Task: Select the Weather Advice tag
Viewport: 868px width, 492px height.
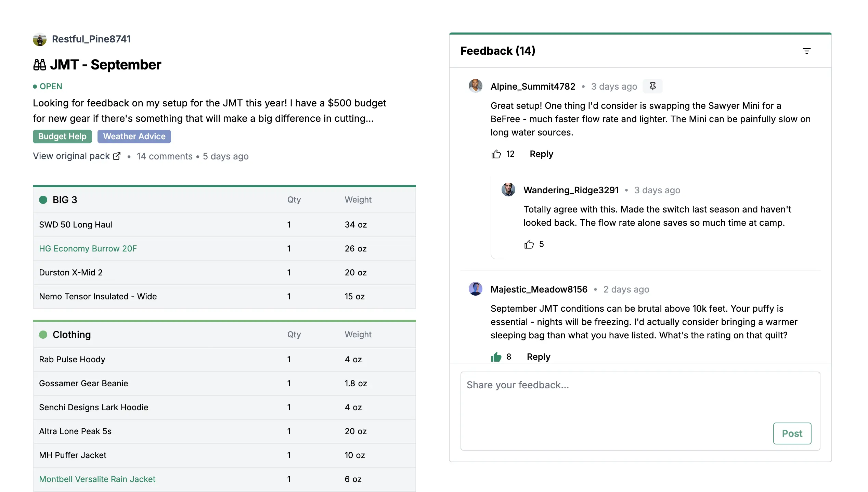Action: (134, 137)
